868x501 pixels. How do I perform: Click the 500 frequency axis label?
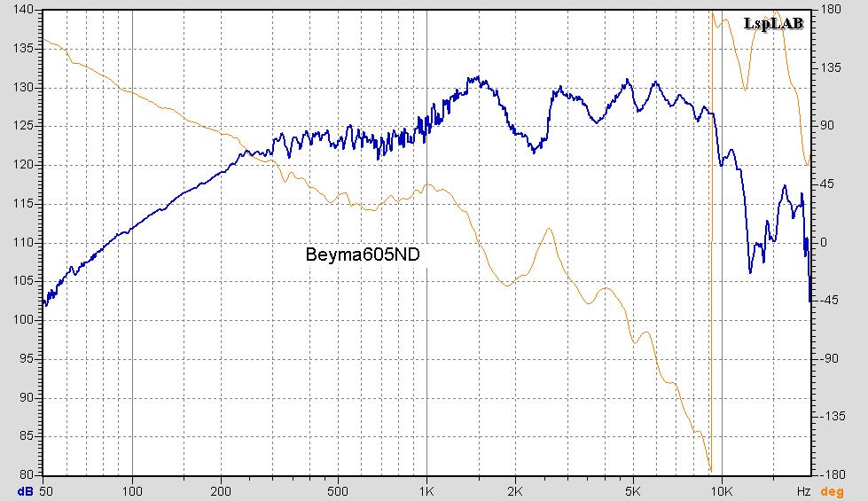click(338, 491)
